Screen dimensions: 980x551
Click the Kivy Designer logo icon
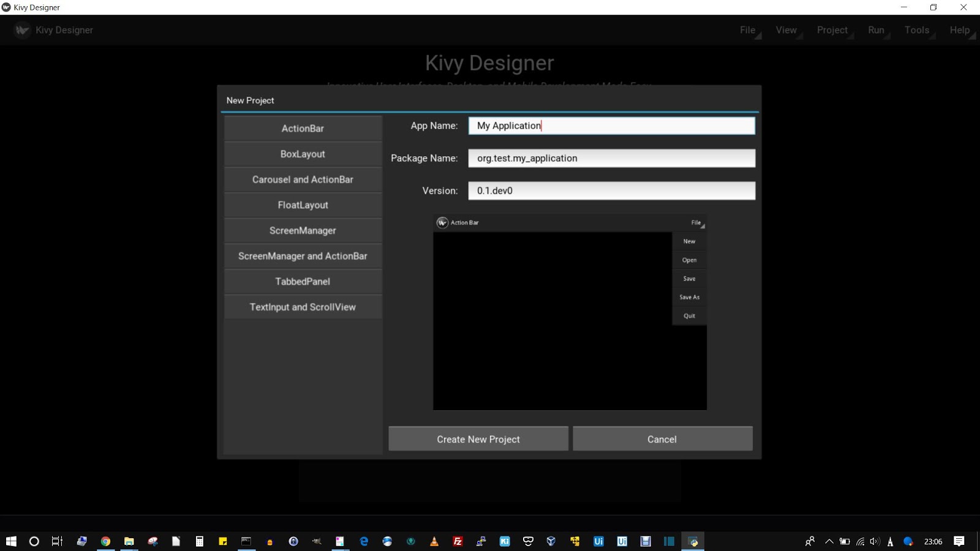pyautogui.click(x=23, y=30)
